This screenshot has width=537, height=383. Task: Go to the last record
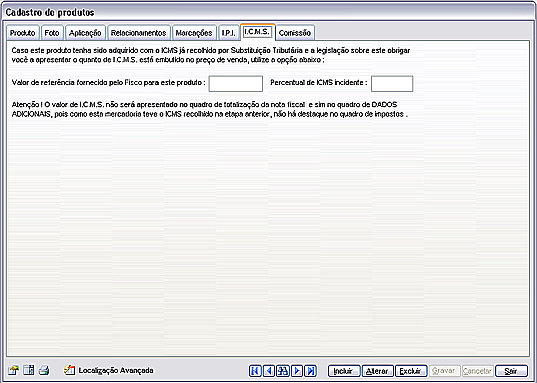click(x=311, y=371)
